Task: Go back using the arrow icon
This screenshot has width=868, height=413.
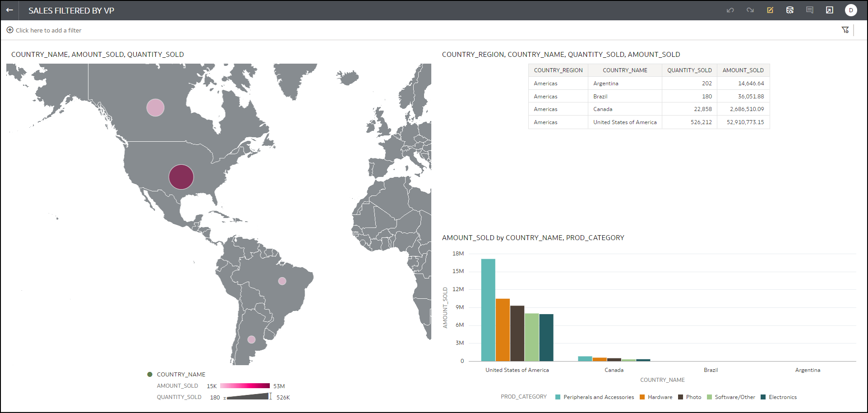Action: pyautogui.click(x=9, y=10)
